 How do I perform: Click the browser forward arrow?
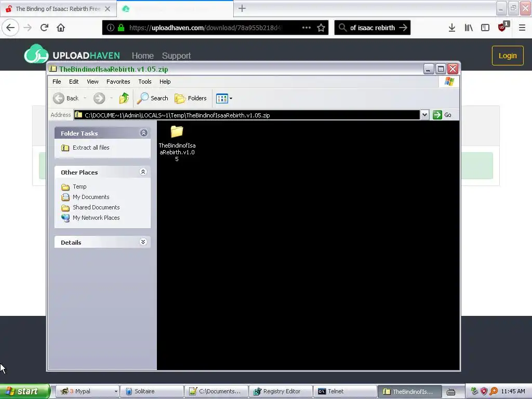28,28
